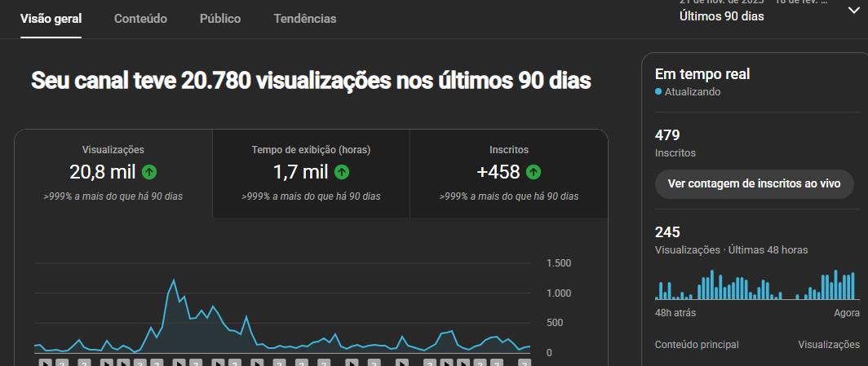
Task: Click the >999% text under 20,8 mil
Action: pyautogui.click(x=113, y=196)
